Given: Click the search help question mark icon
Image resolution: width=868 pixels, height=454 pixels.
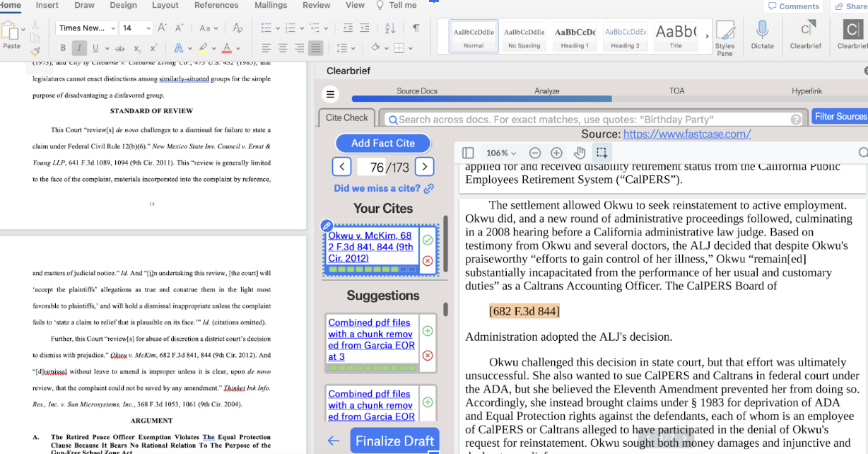Looking at the screenshot, I should pos(796,120).
